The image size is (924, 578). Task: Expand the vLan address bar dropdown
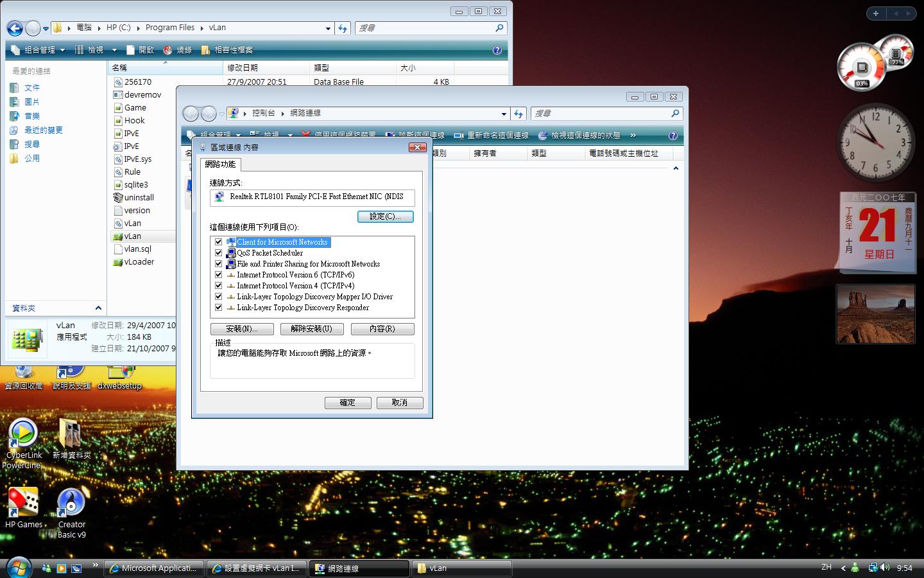pyautogui.click(x=328, y=28)
